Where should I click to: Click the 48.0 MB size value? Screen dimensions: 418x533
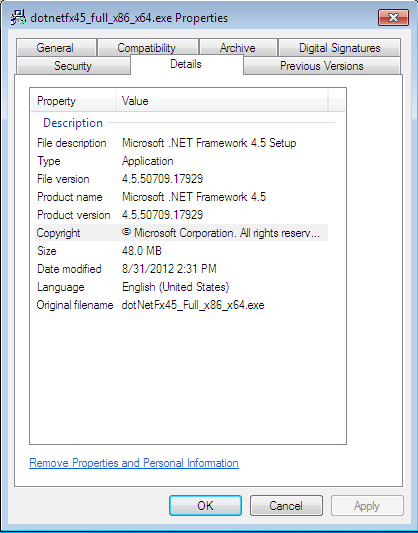coord(142,251)
